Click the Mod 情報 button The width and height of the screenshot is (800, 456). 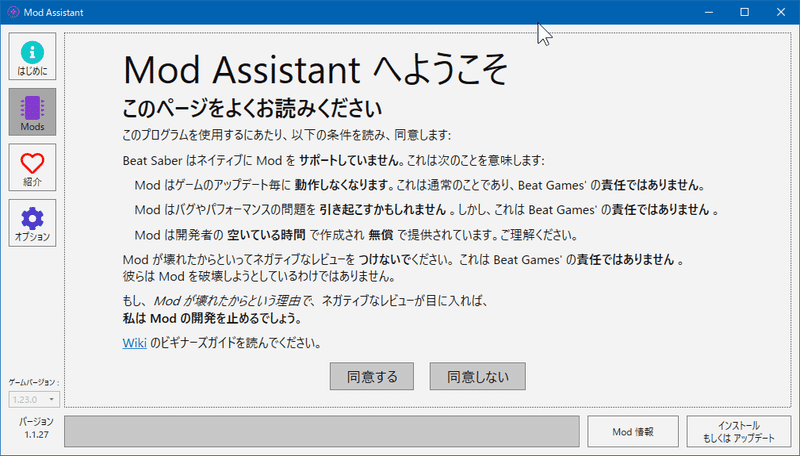[633, 432]
